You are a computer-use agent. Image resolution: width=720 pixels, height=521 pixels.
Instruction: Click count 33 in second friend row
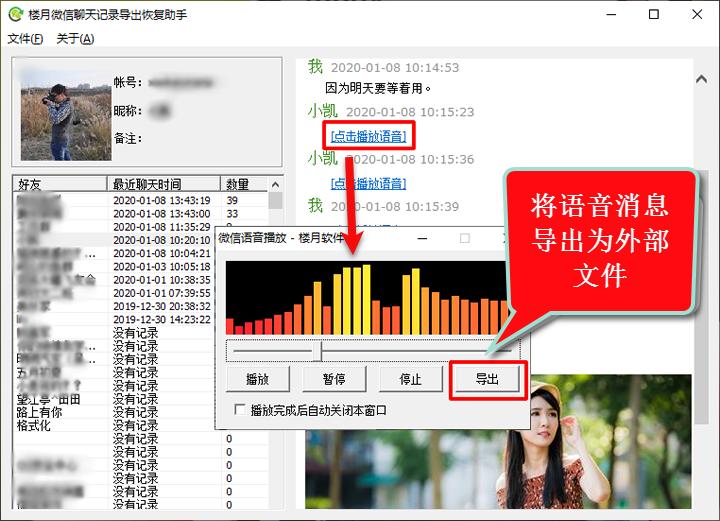(232, 213)
